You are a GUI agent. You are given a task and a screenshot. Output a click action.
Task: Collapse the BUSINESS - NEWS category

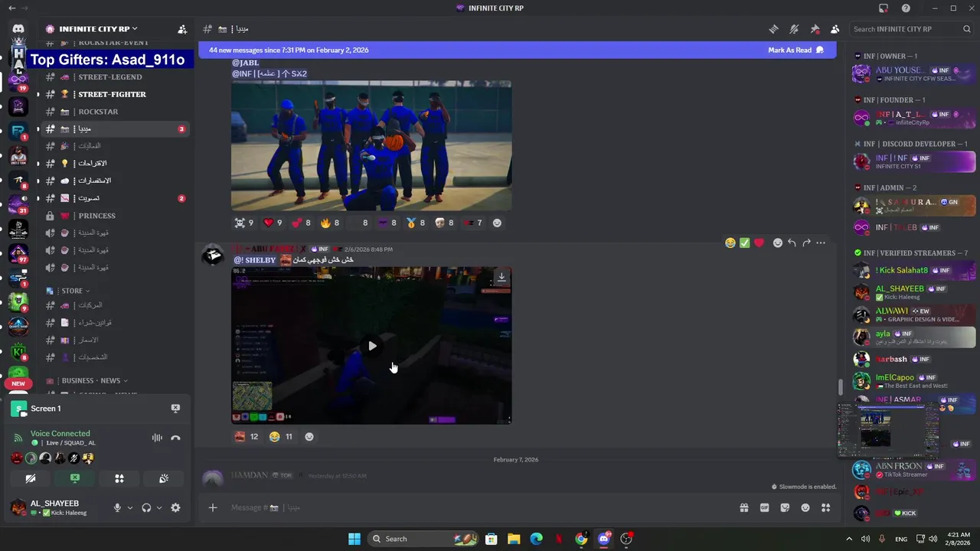click(x=86, y=380)
